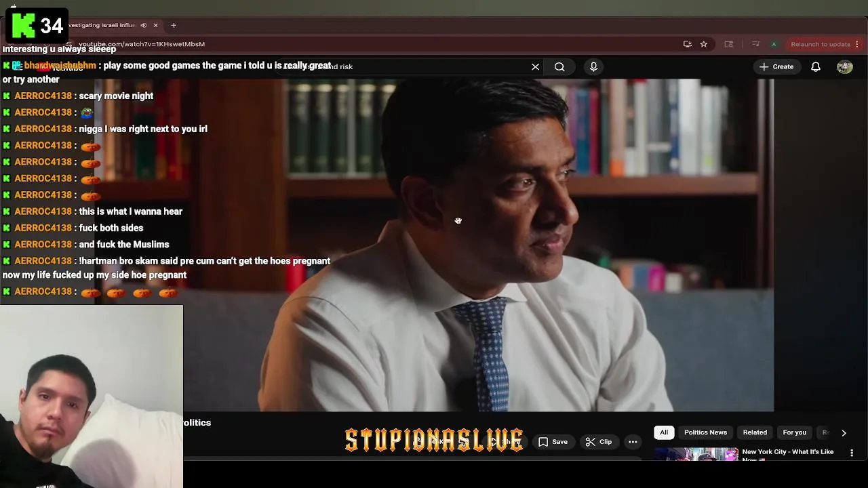
Task: Select the Politics News filter chip
Action: (x=705, y=432)
